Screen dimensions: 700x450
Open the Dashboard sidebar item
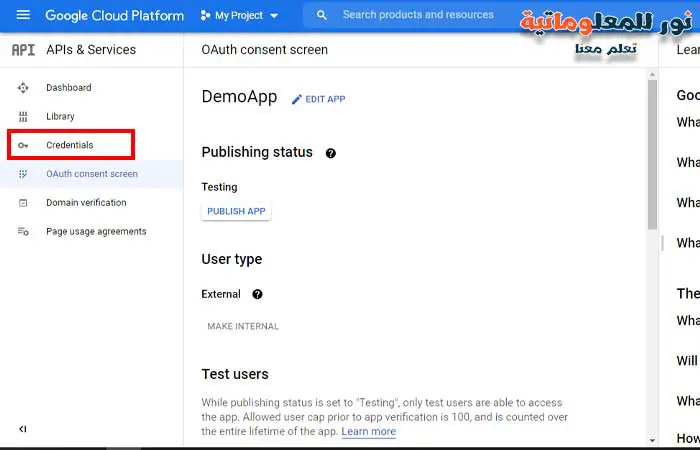pos(92,88)
